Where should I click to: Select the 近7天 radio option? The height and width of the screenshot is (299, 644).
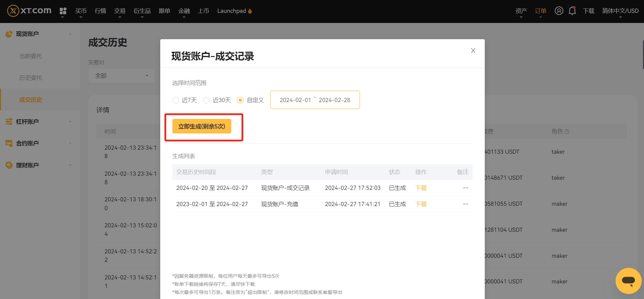[x=175, y=100]
